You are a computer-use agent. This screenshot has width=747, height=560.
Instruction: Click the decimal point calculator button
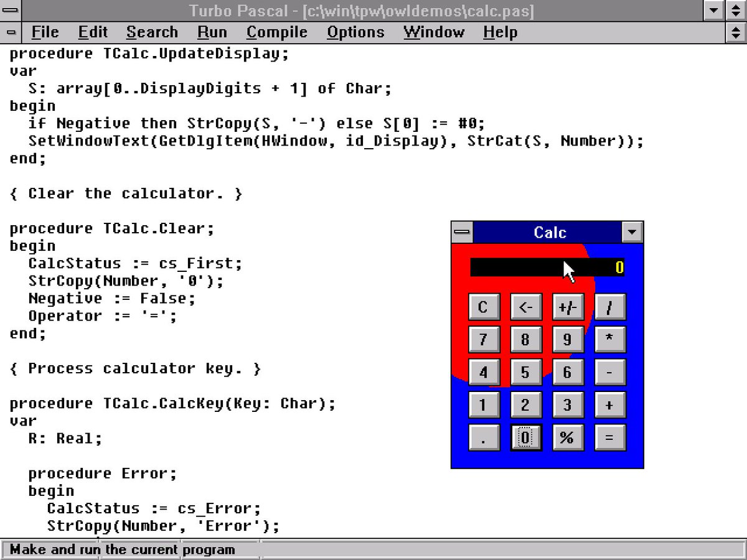(x=483, y=437)
